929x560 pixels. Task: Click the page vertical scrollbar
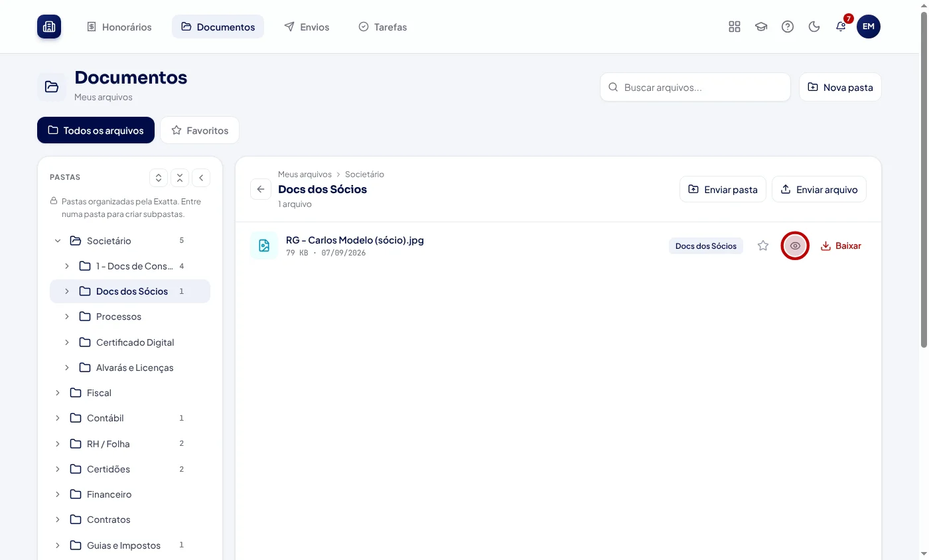924,179
